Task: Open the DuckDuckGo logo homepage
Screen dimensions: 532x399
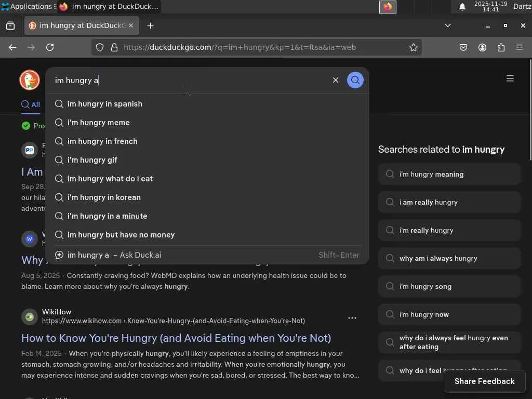Action: [30, 80]
